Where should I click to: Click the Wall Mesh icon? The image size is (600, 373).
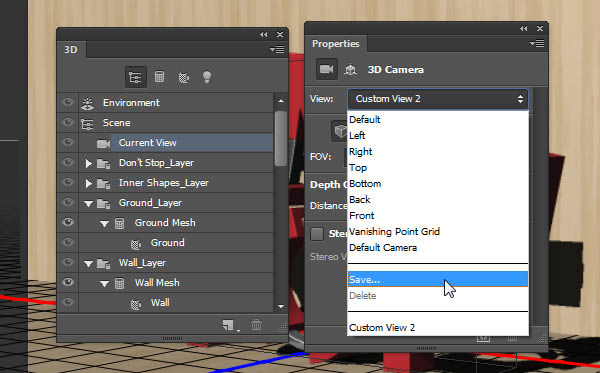[x=119, y=283]
